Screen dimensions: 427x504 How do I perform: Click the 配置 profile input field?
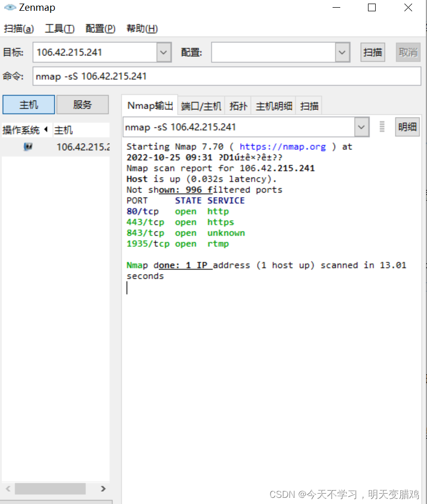[274, 52]
